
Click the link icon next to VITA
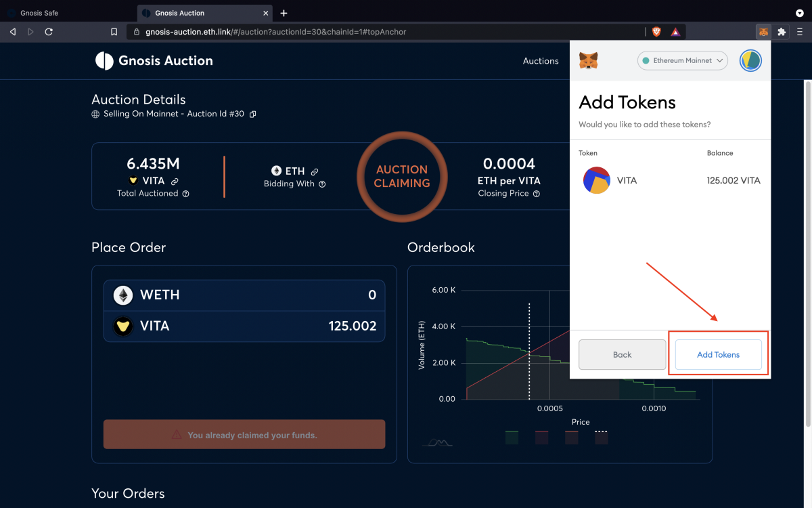(x=175, y=182)
